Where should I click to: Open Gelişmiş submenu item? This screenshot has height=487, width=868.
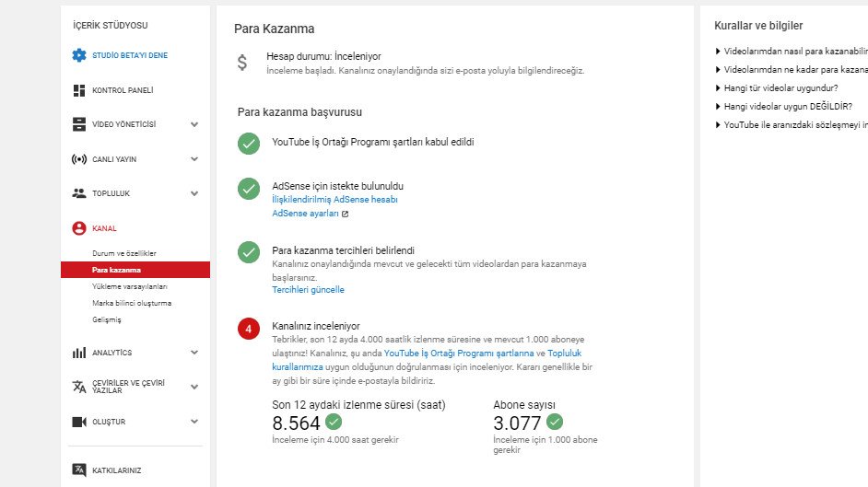click(106, 319)
